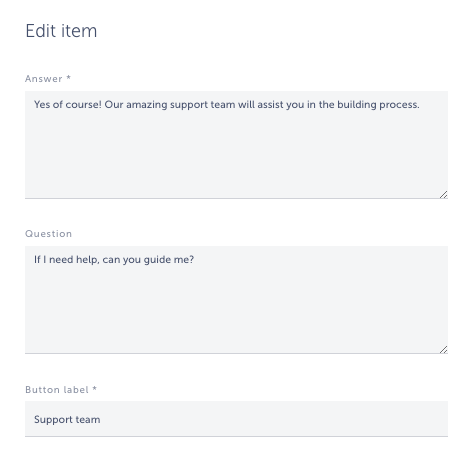Click blank space inside the Answer text area

(x=236, y=157)
